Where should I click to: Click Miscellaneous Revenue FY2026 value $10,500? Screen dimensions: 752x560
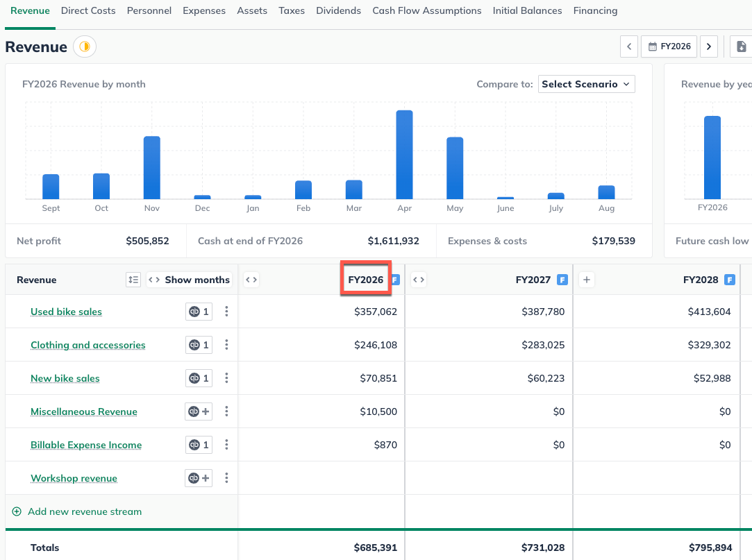pos(378,411)
